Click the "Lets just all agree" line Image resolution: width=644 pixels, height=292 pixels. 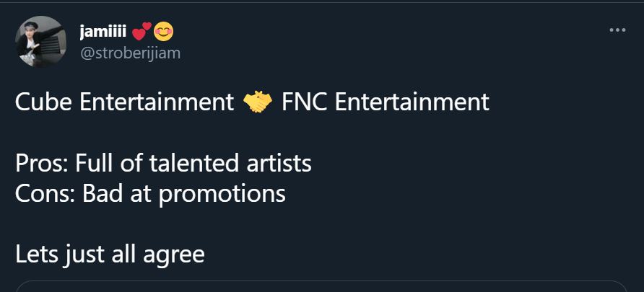coord(110,255)
